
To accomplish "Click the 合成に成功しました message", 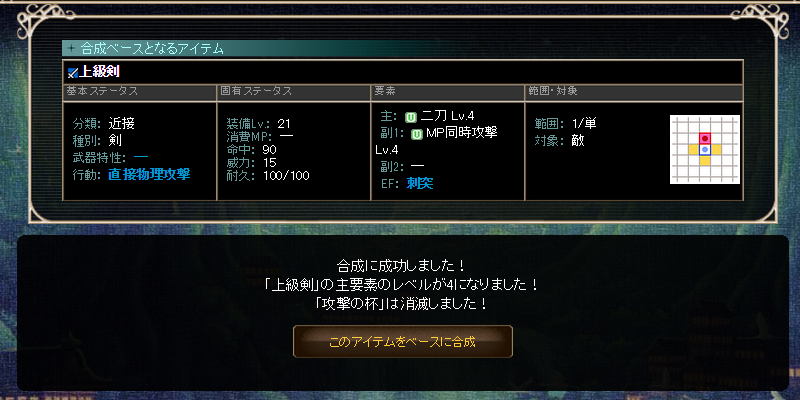I will tap(401, 266).
